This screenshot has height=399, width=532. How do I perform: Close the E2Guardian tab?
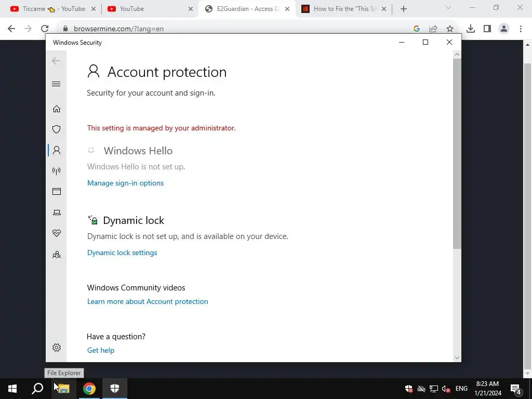click(x=287, y=9)
